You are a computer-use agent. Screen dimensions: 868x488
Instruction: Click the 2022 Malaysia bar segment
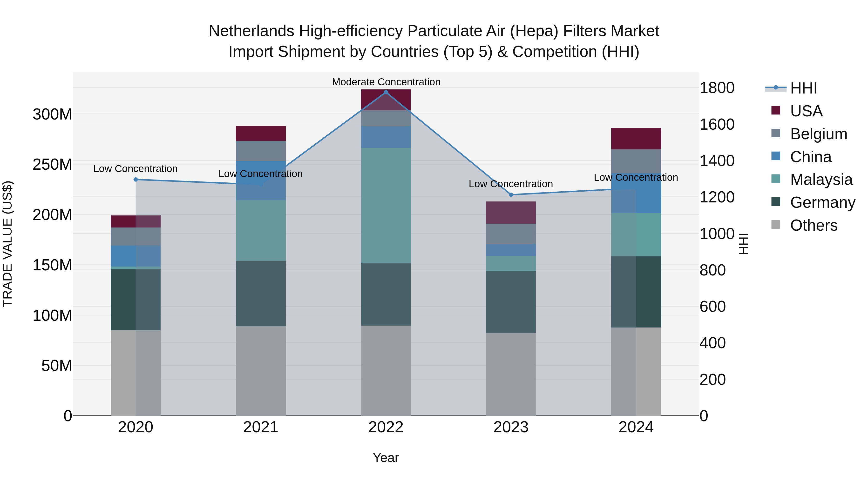pyautogui.click(x=386, y=205)
